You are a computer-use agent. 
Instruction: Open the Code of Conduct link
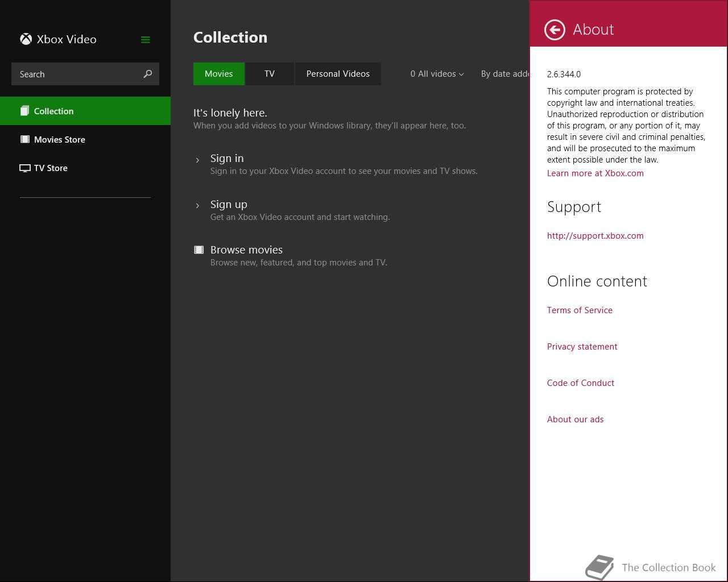(581, 383)
